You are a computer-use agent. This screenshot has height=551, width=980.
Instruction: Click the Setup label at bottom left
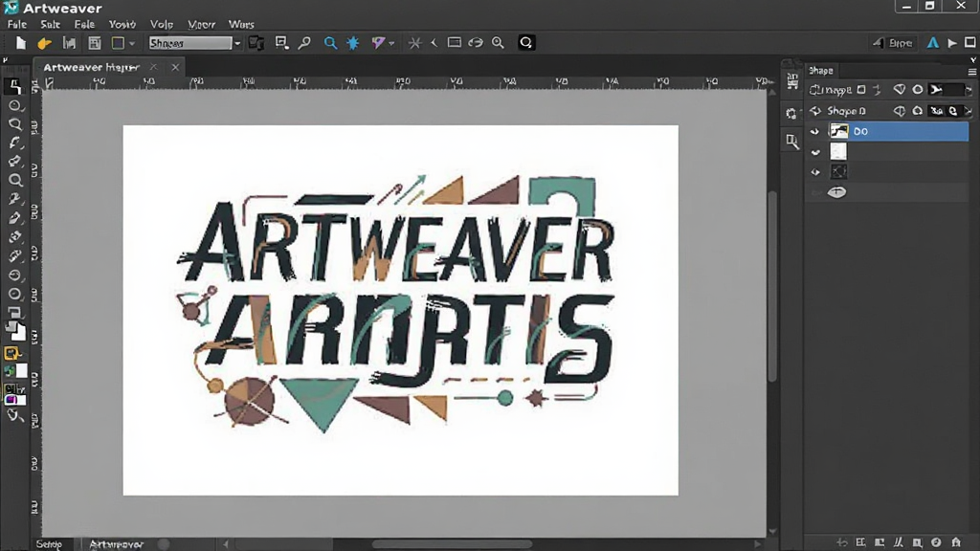coord(49,544)
